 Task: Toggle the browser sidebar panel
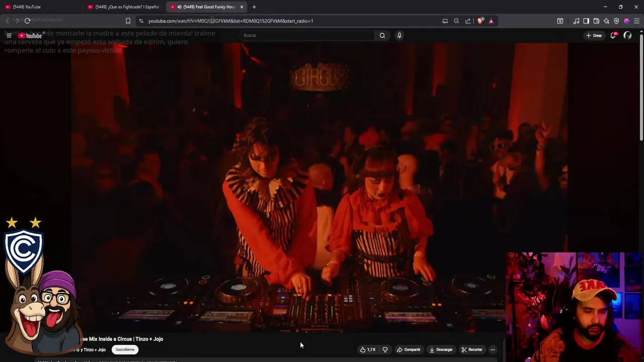pos(586,21)
